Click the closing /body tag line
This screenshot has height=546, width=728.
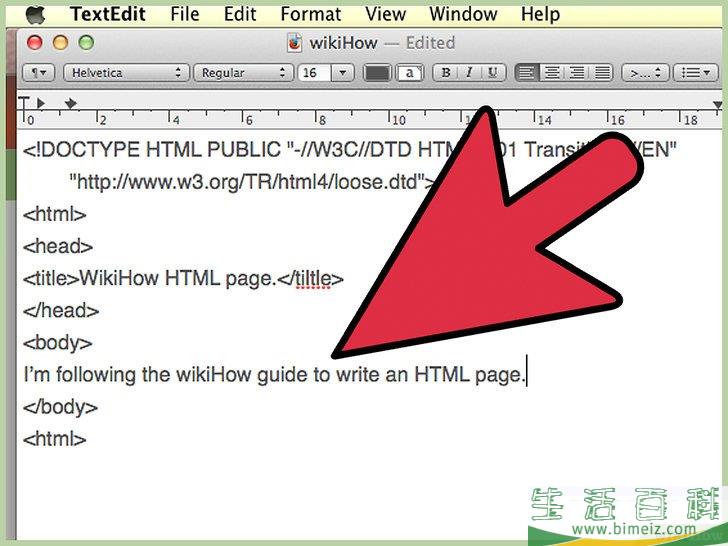[x=60, y=407]
